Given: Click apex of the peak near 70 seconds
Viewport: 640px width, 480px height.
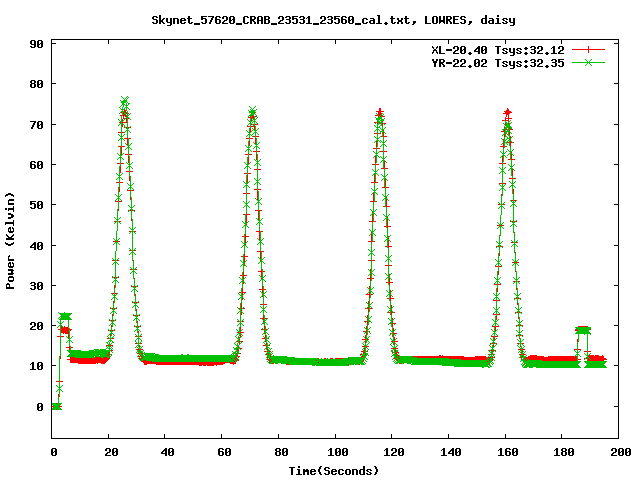Looking at the screenshot, I should [252, 111].
